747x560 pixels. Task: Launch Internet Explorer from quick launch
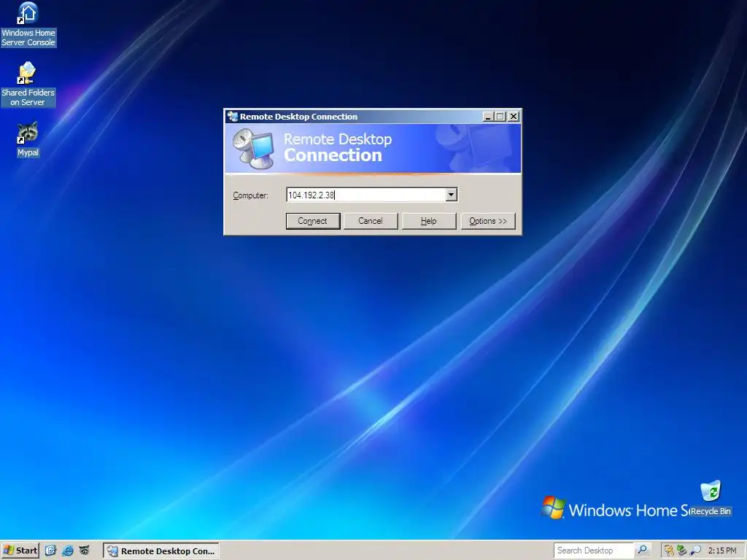pyautogui.click(x=68, y=551)
